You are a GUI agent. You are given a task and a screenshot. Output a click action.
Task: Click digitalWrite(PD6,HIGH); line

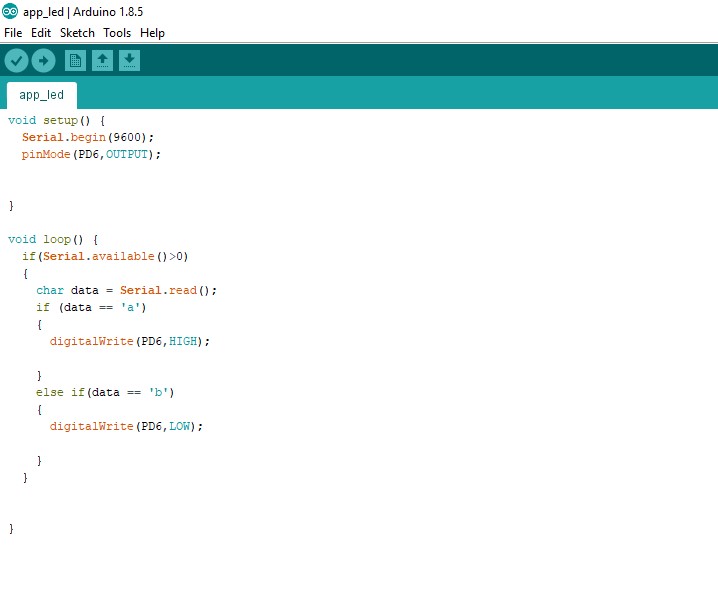(130, 341)
